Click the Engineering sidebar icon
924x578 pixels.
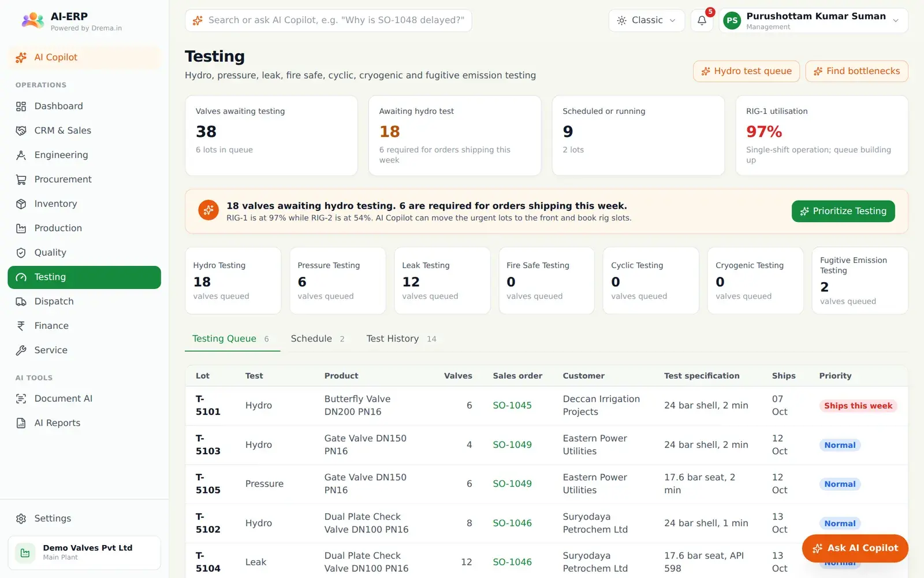click(x=21, y=155)
